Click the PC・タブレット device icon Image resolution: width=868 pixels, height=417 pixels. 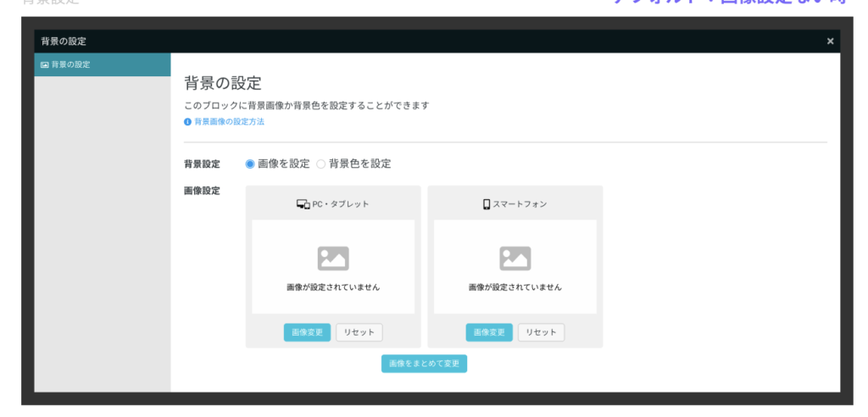tap(303, 204)
